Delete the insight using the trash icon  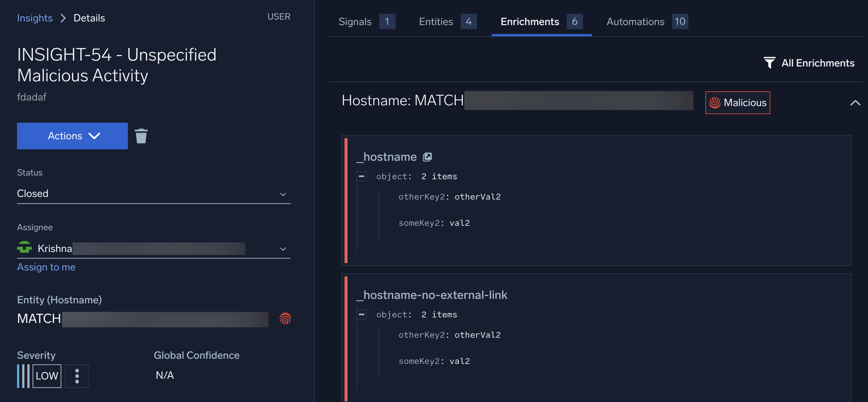point(142,136)
